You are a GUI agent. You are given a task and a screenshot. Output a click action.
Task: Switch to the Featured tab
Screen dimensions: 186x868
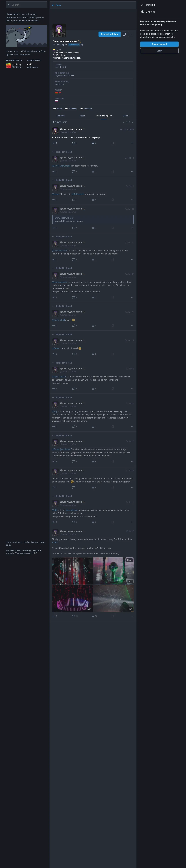(x=60, y=116)
